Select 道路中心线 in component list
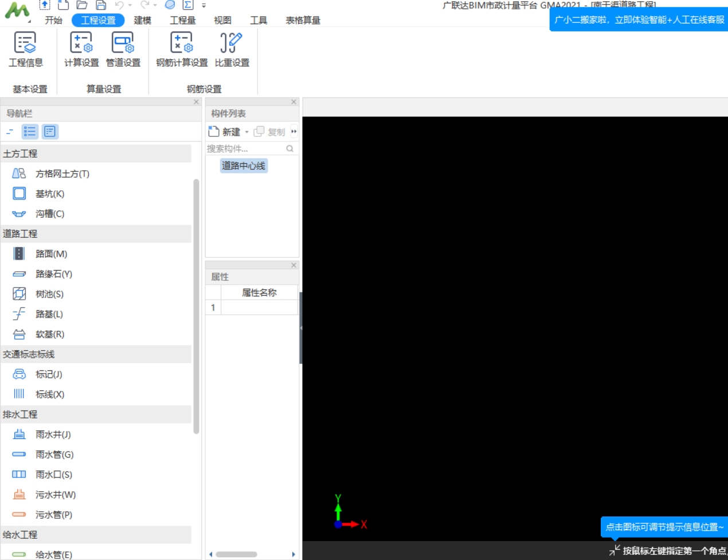The width and height of the screenshot is (728, 560). (x=244, y=166)
